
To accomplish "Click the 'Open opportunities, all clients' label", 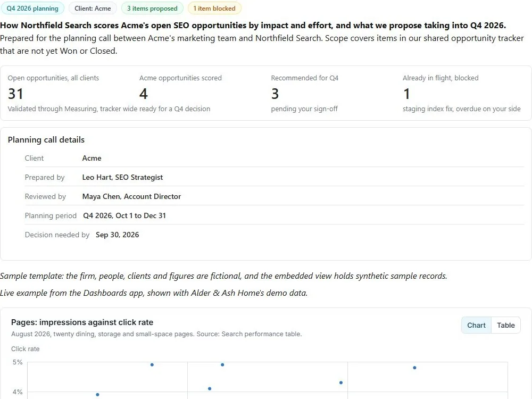I will click(53, 78).
